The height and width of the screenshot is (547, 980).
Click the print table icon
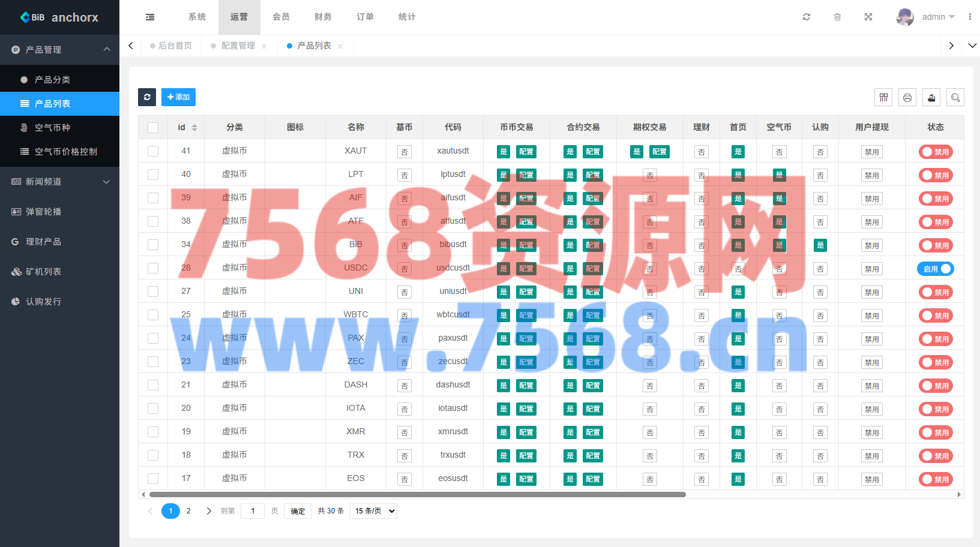click(907, 97)
